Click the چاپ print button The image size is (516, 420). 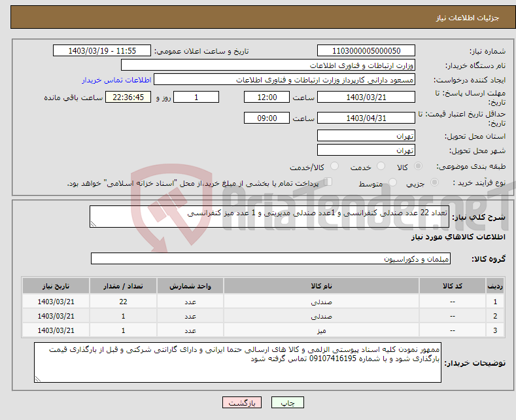click(288, 402)
